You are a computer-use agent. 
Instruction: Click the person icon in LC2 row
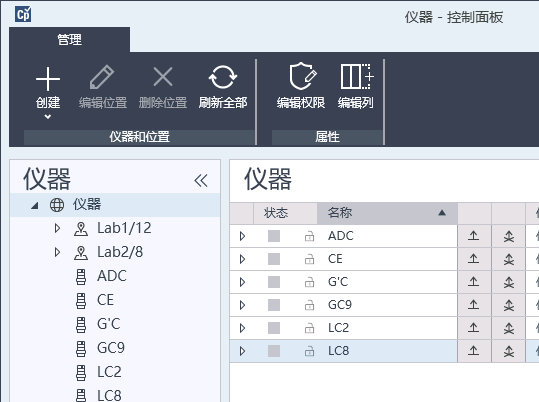pos(509,328)
